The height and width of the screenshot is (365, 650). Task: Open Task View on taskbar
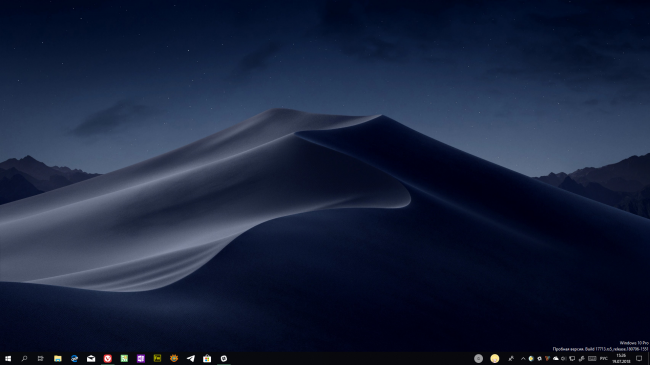click(41, 358)
